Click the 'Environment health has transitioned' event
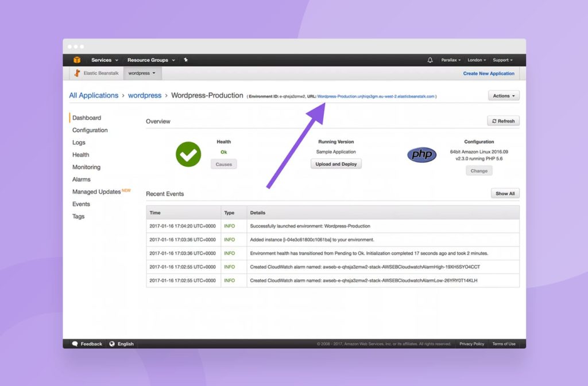This screenshot has height=386, width=588. point(369,254)
